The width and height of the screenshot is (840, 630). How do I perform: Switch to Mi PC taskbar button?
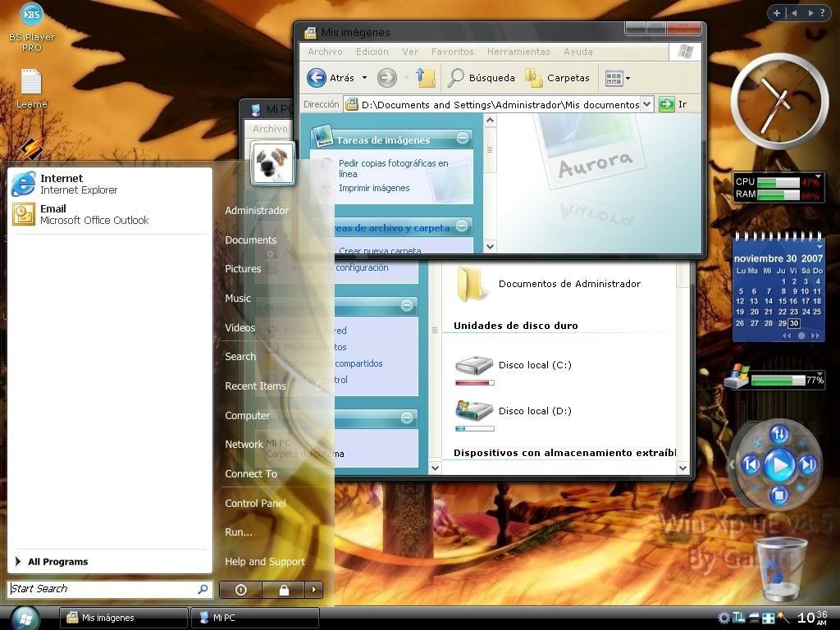point(255,618)
